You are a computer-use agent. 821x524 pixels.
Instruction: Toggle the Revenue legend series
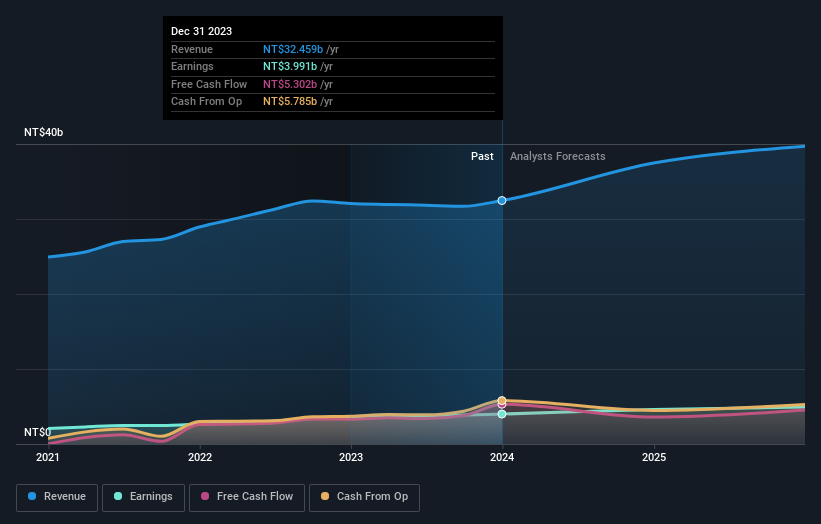pyautogui.click(x=57, y=497)
